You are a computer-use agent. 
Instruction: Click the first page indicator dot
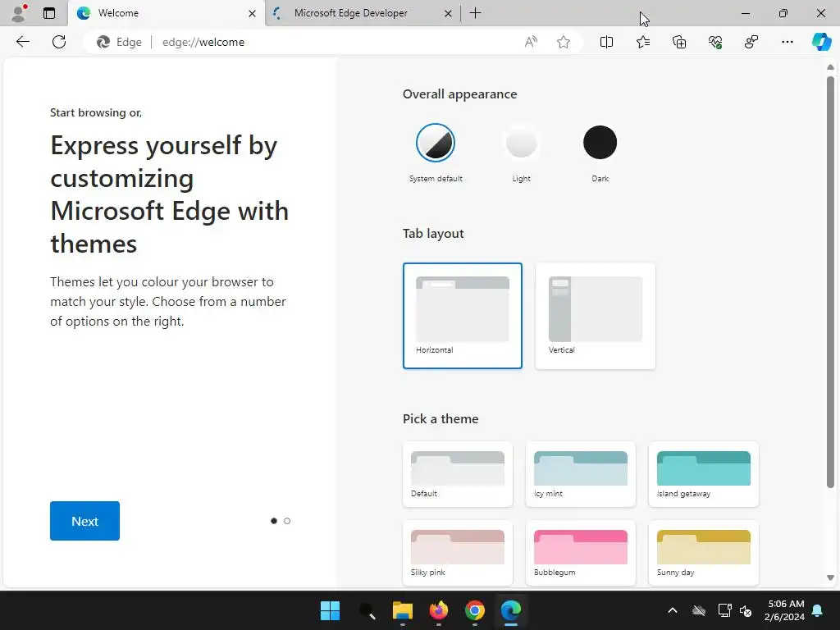(x=274, y=521)
